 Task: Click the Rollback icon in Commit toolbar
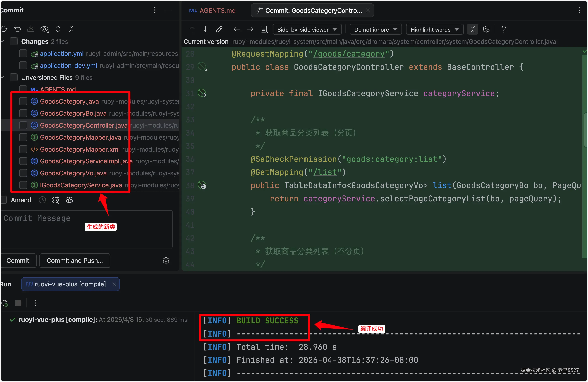pyautogui.click(x=17, y=29)
